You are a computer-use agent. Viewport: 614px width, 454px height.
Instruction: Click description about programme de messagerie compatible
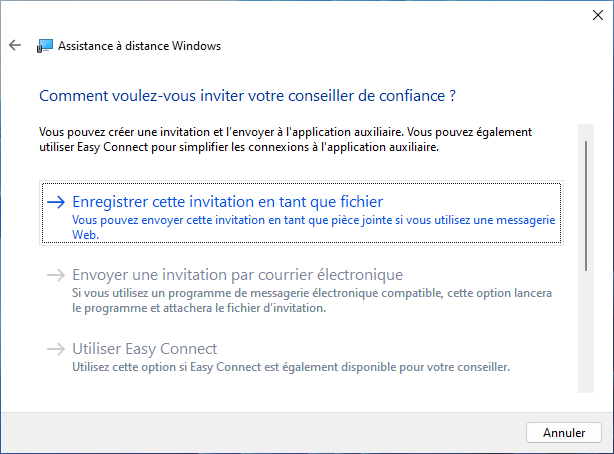(x=312, y=300)
